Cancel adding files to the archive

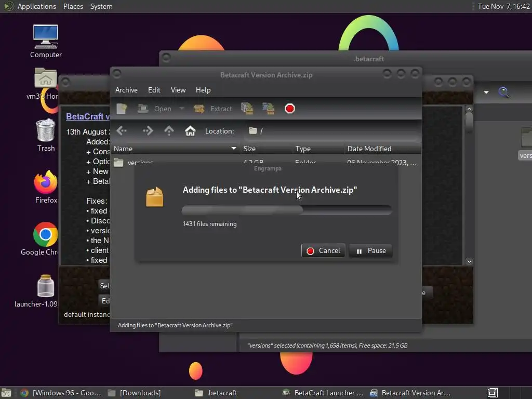pos(323,251)
